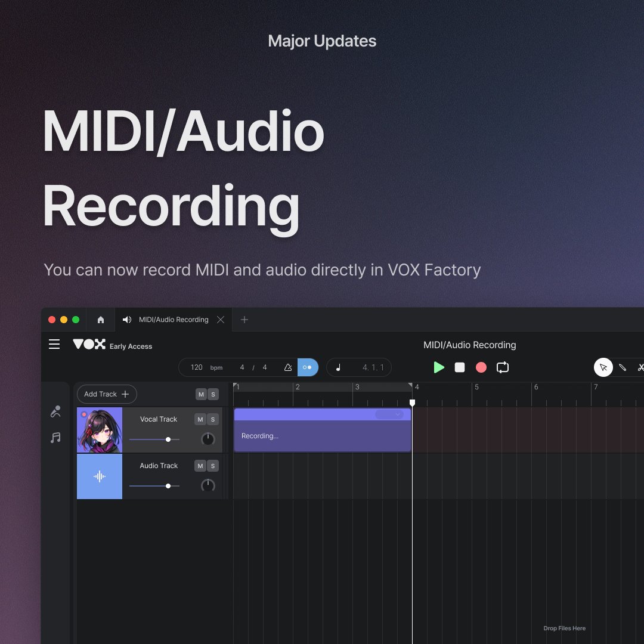Click the Add Track button
The width and height of the screenshot is (644, 644).
tap(107, 394)
